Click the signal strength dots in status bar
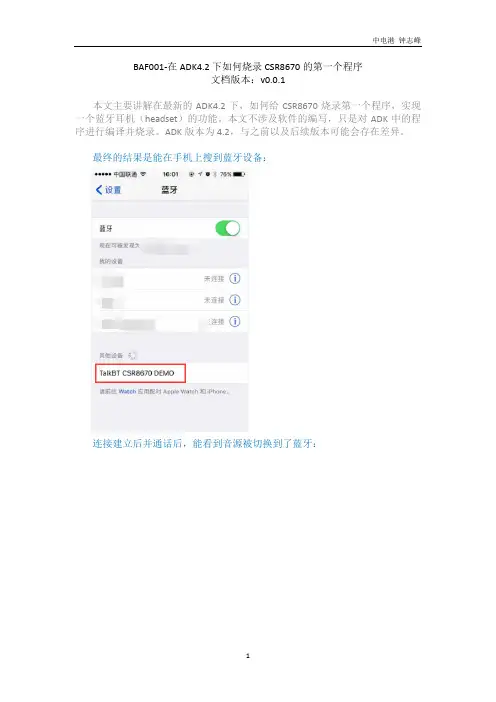The height and width of the screenshot is (702, 496). coord(103,174)
